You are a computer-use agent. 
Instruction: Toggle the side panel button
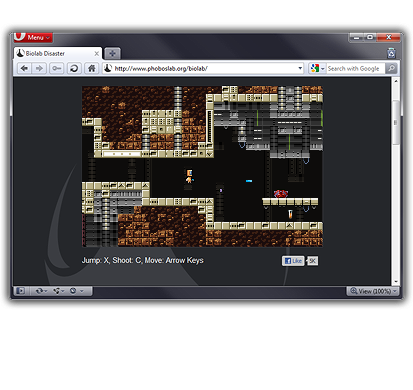tap(21, 291)
